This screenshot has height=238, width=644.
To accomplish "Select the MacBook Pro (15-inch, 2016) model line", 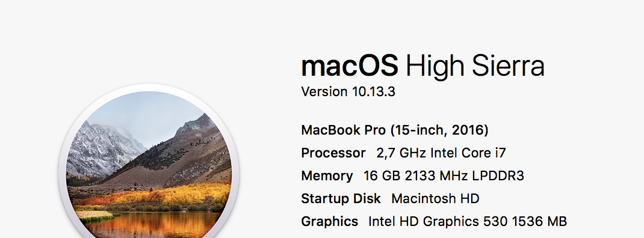I will (395, 130).
